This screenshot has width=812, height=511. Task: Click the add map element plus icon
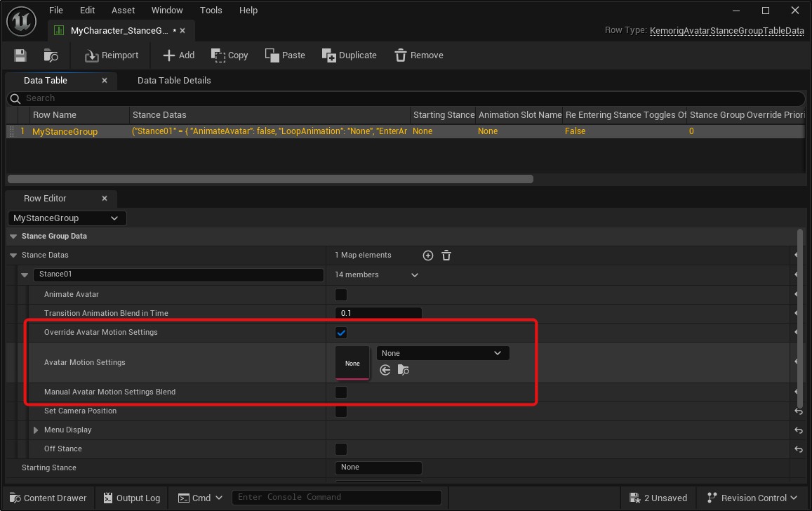pyautogui.click(x=428, y=255)
